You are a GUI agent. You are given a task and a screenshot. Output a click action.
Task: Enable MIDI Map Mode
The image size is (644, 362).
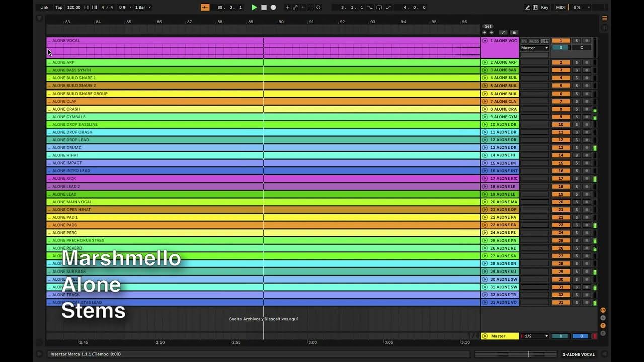coord(560,7)
